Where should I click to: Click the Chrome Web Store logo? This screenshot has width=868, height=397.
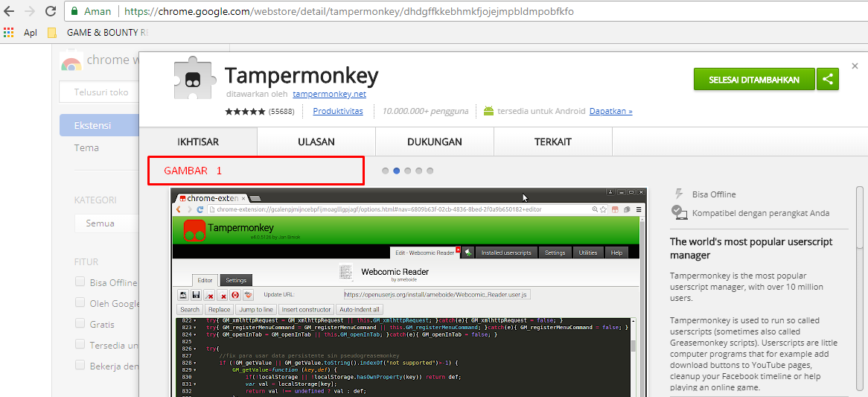pos(71,60)
